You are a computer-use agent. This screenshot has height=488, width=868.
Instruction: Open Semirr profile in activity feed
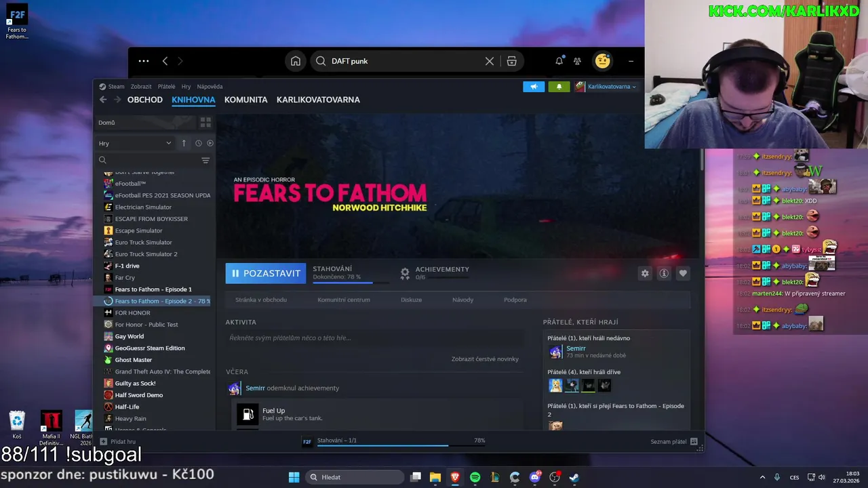pyautogui.click(x=255, y=388)
